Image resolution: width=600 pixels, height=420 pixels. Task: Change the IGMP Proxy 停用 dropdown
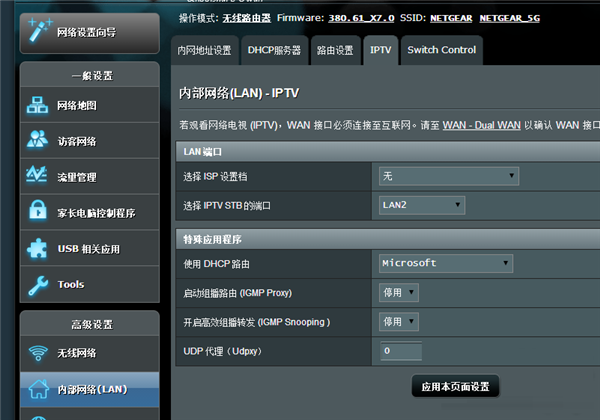(x=399, y=293)
